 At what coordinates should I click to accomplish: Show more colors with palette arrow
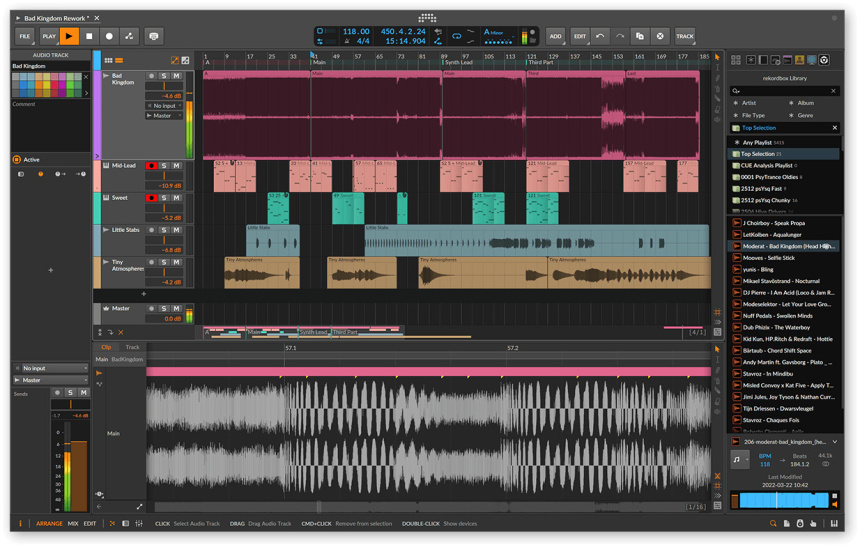86,93
